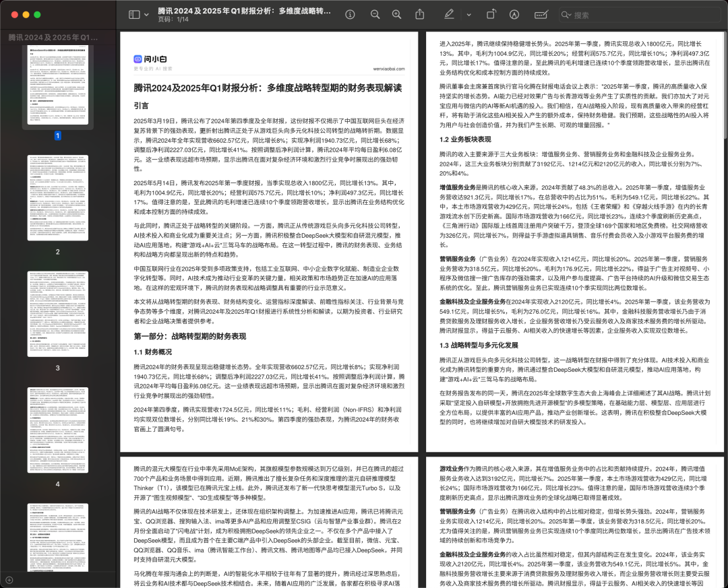Click into the 搜索 search field
Screen dimensions: 728x588
(641, 15)
